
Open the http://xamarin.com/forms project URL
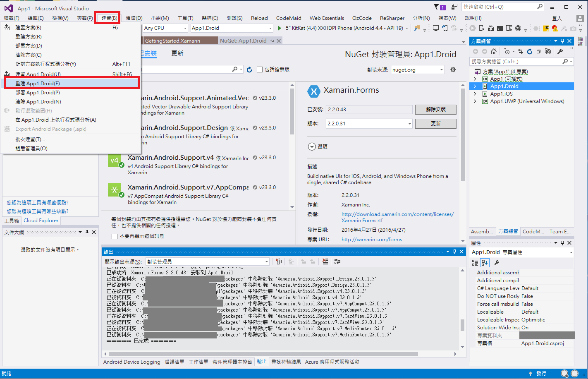tap(372, 240)
